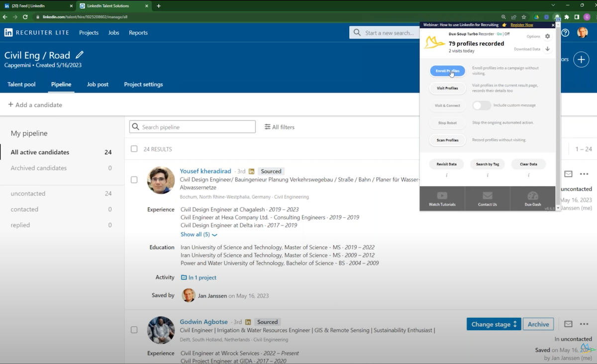The width and height of the screenshot is (597, 364).
Task: Click the Dux-Soup extension toolbar icon
Action: [x=557, y=17]
